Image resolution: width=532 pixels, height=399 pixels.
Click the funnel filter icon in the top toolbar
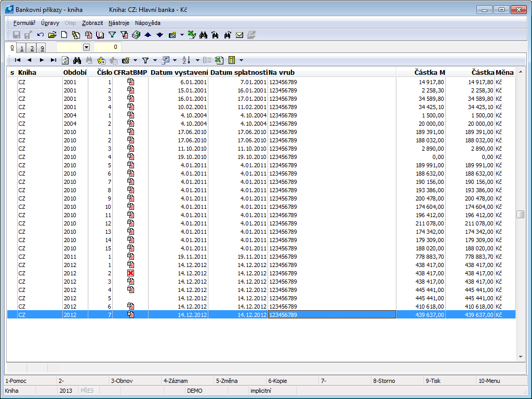[x=112, y=35]
